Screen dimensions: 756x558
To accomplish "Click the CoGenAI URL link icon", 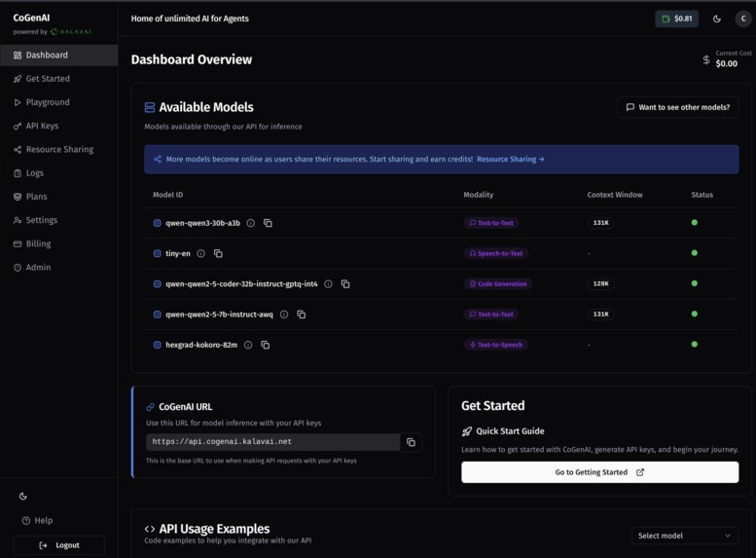I will click(x=151, y=407).
